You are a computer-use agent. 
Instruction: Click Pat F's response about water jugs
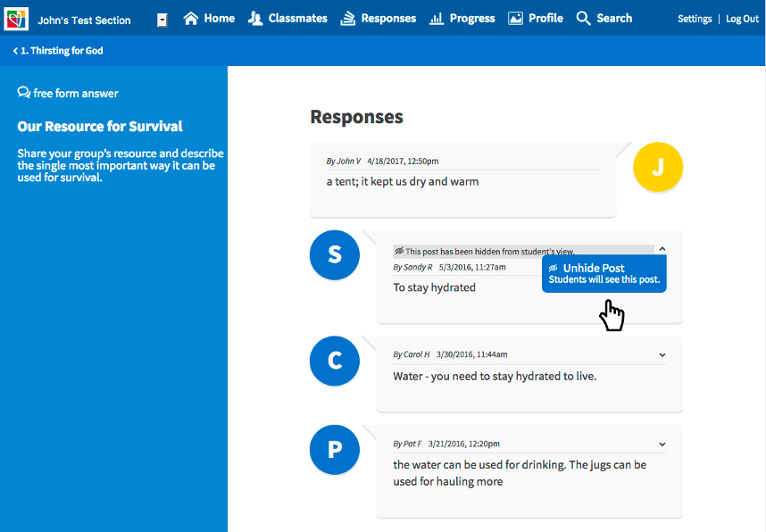(x=520, y=473)
